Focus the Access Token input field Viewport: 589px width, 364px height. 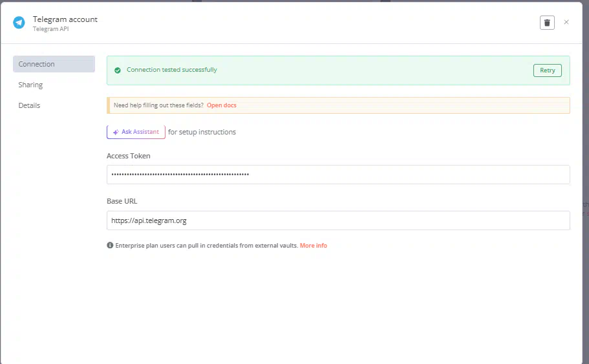click(x=338, y=175)
